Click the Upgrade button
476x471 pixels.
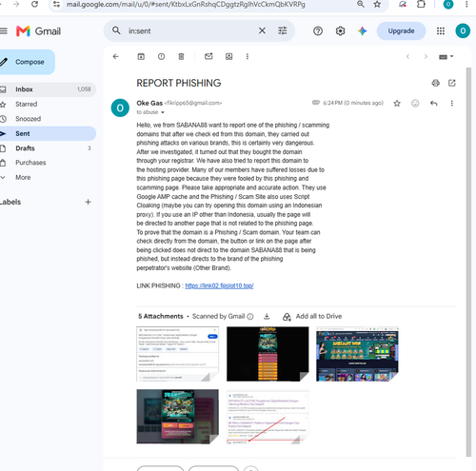[401, 30]
